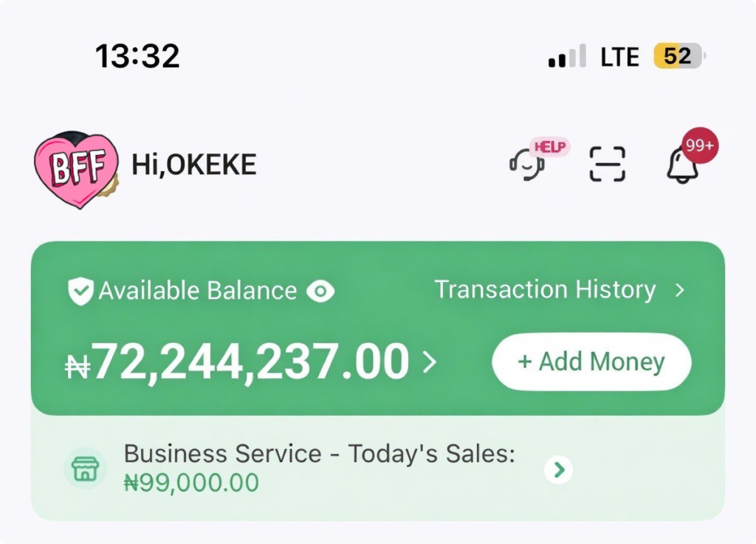Tap the Available Balance label

tap(198, 292)
